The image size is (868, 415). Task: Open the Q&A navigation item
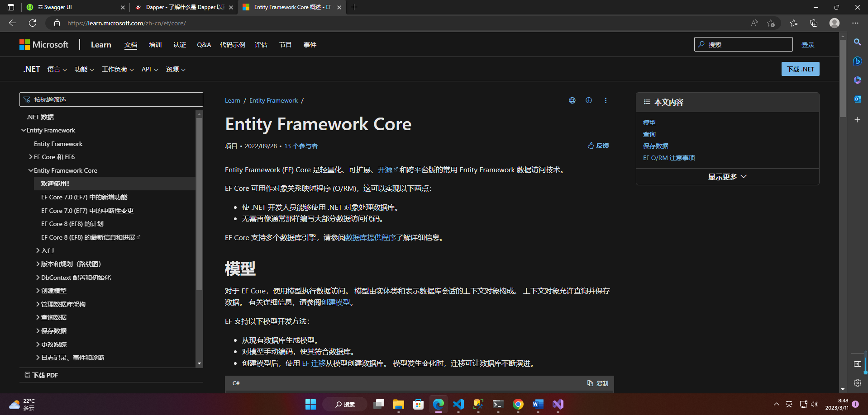204,45
